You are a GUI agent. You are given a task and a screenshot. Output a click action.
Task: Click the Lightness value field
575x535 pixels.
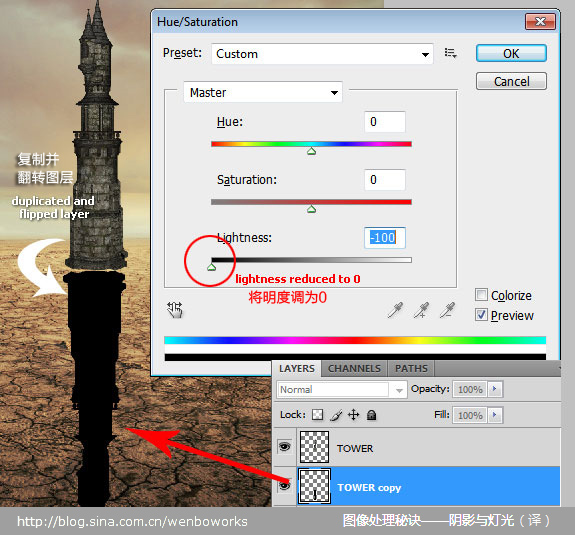[385, 238]
